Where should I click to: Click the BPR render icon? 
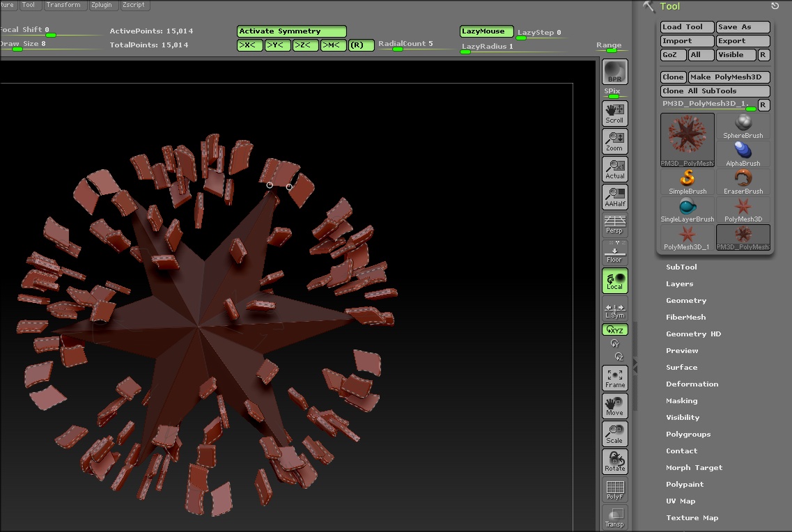[x=614, y=72]
